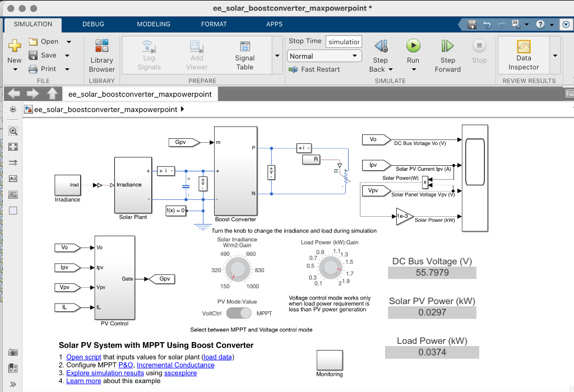Expand palette with double chevron
Viewport: 574px width, 392px height.
pyautogui.click(x=13, y=384)
